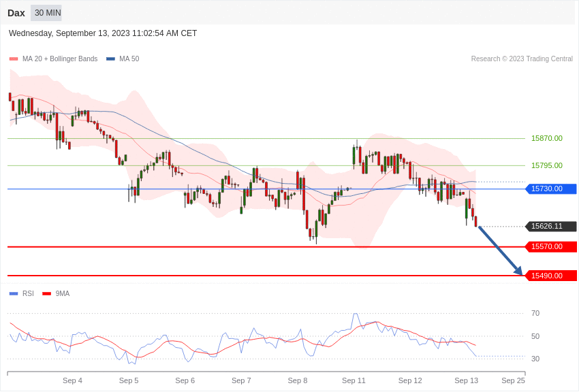
Task: Click the MA 50 blue legend swatch
Action: coord(110,59)
